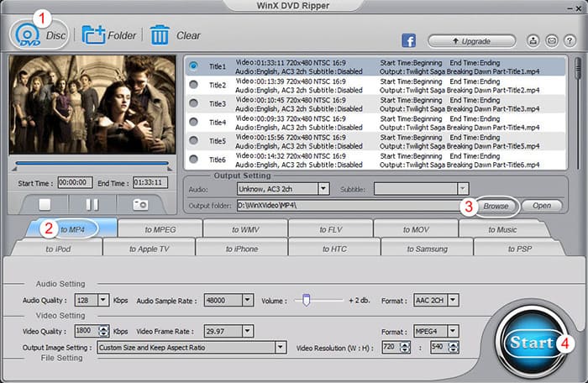This screenshot has height=383, width=588.
Task: Select the Title3 radio button
Action: click(x=193, y=103)
